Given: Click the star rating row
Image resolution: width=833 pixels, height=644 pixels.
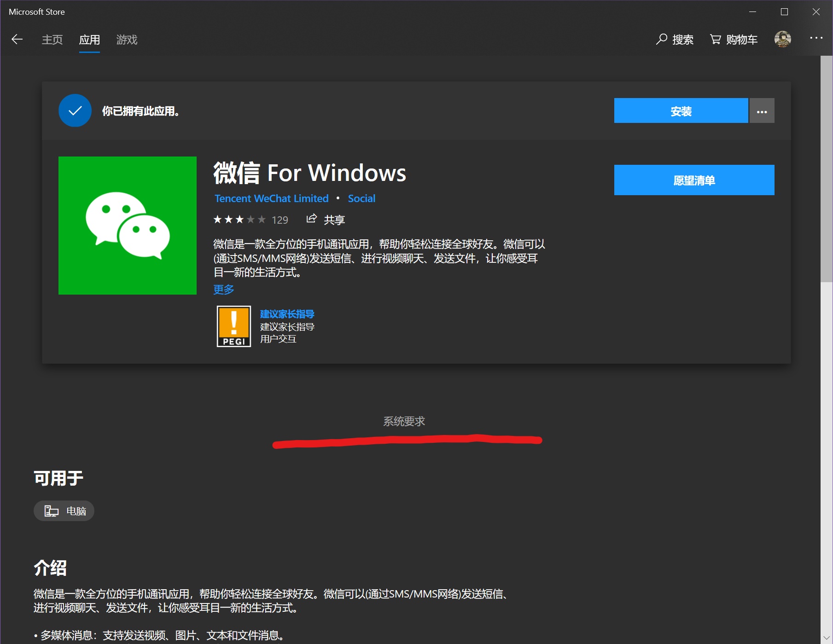Looking at the screenshot, I should click(x=239, y=220).
